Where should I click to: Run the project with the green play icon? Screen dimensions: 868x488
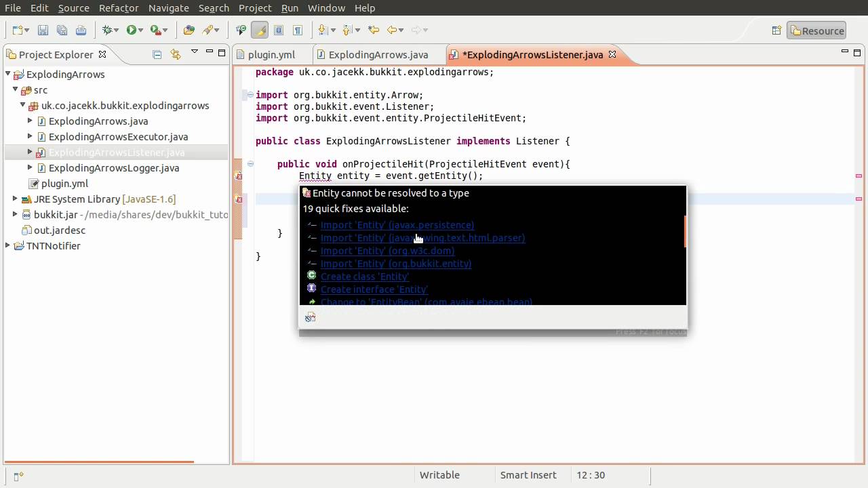(132, 30)
